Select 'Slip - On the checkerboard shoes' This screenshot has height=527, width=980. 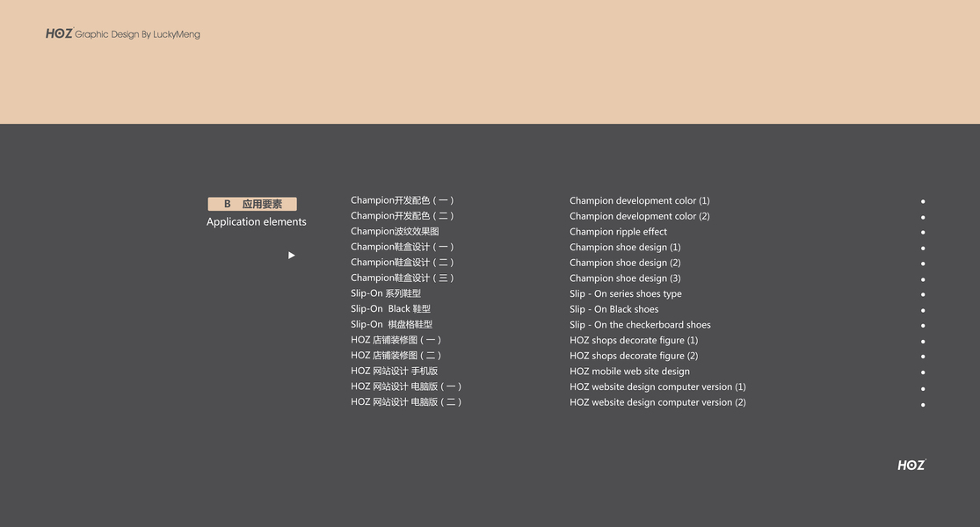click(x=640, y=325)
